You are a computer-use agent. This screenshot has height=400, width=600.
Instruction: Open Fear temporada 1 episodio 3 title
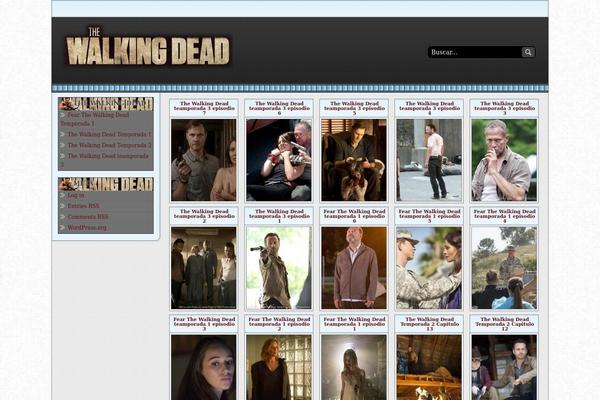pos(204,324)
